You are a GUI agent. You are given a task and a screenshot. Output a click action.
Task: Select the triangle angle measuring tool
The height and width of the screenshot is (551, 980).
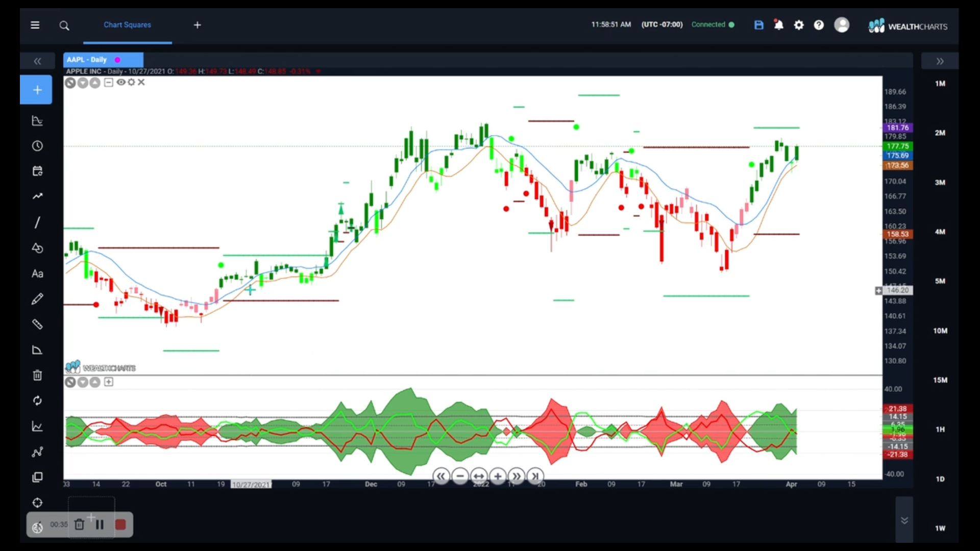(37, 350)
